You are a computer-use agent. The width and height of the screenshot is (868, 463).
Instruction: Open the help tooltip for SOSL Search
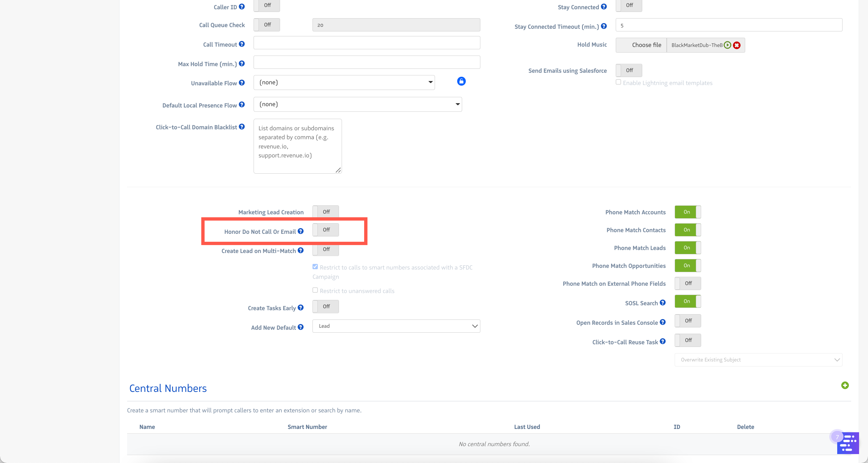(x=662, y=303)
